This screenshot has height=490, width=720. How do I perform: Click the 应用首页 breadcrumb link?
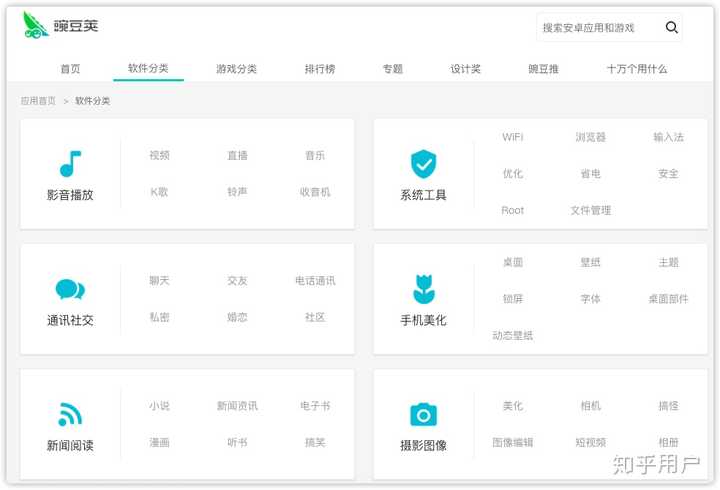(x=38, y=101)
